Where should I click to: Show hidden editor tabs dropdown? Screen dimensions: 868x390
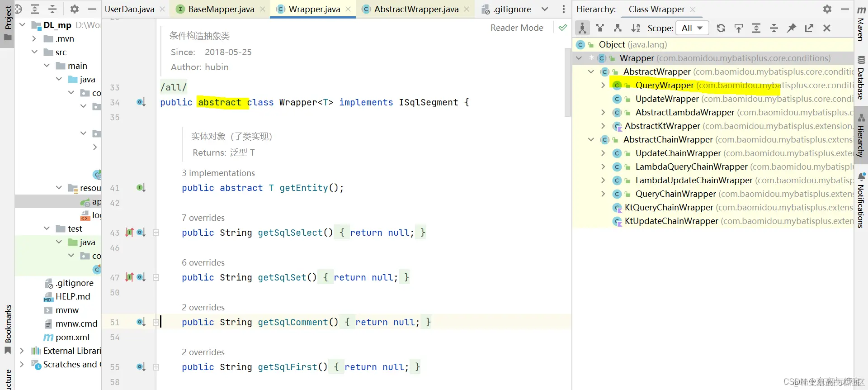click(545, 9)
